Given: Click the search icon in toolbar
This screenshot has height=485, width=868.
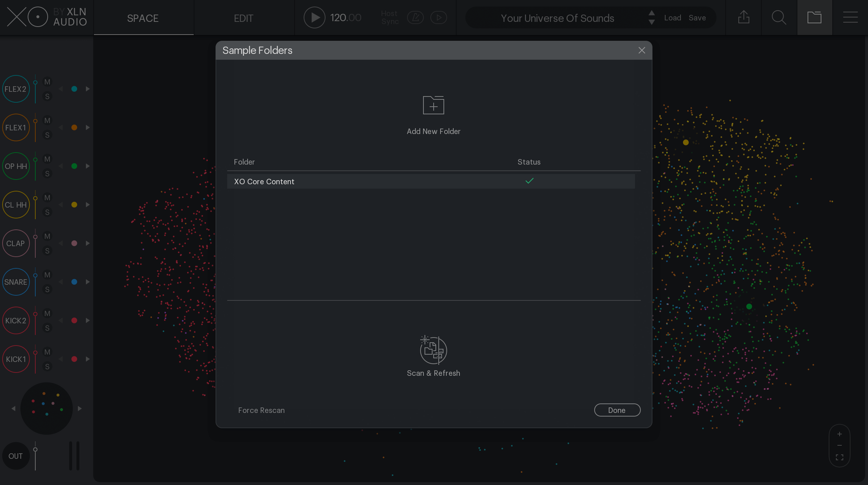Looking at the screenshot, I should pos(779,17).
